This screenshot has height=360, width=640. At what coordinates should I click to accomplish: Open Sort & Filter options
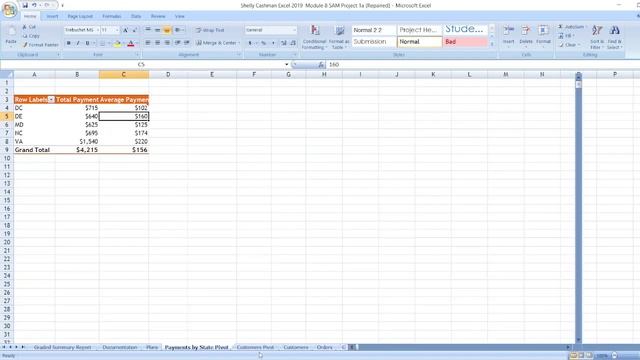pos(597,37)
